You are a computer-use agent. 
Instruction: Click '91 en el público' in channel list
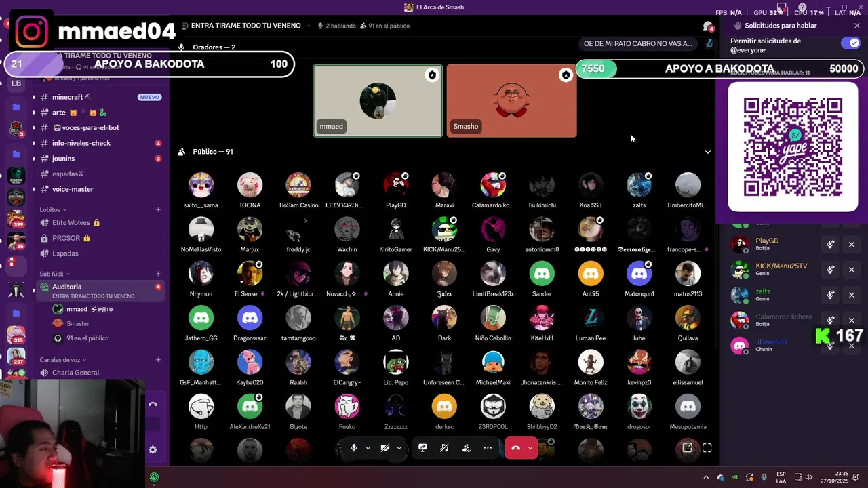click(87, 338)
